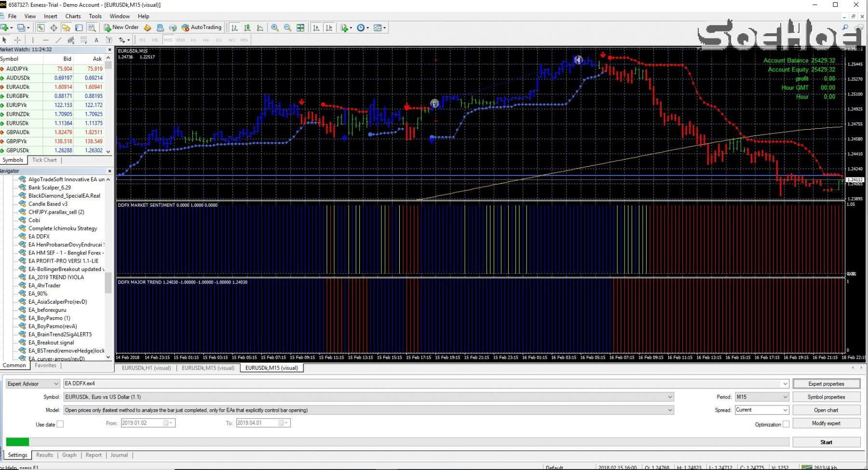The width and height of the screenshot is (868, 470).
Task: Click the tile windows icon
Action: coord(300,28)
